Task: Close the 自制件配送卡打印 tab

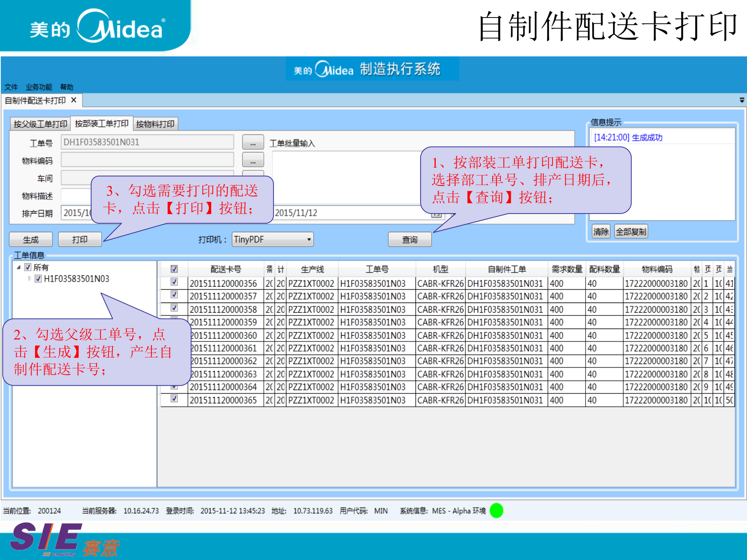Action: [74, 100]
